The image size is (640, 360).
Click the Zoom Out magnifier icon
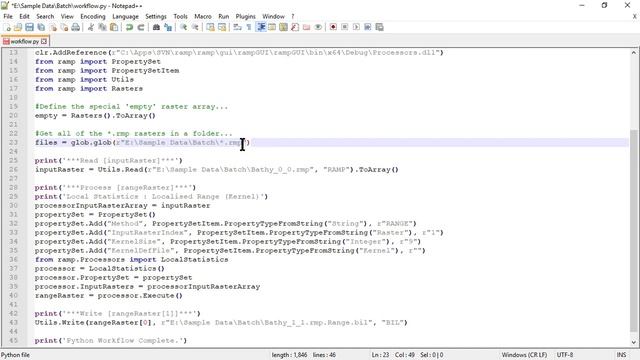click(x=195, y=27)
